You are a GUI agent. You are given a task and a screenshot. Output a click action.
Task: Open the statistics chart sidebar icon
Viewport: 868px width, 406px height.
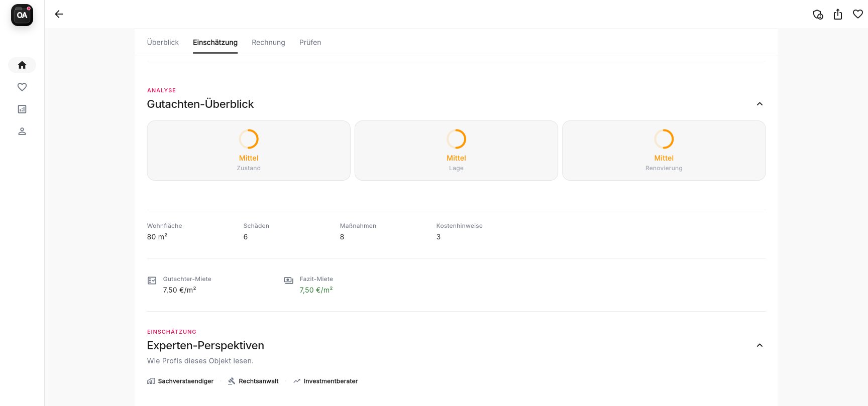coord(22,109)
